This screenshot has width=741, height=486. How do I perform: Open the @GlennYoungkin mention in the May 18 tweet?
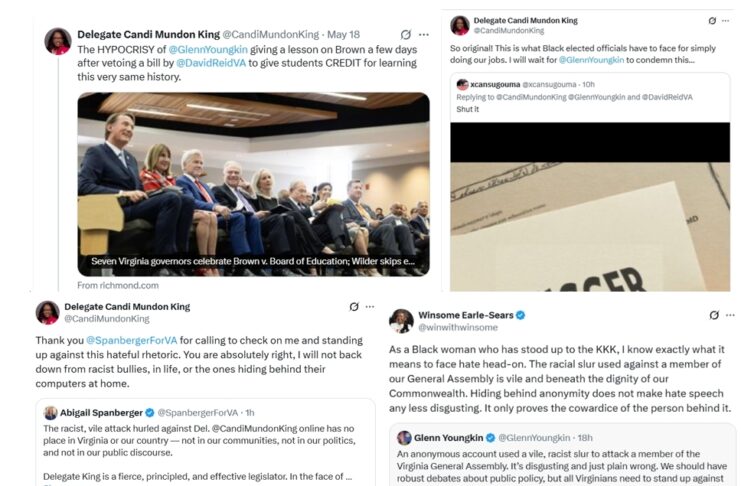(x=208, y=50)
